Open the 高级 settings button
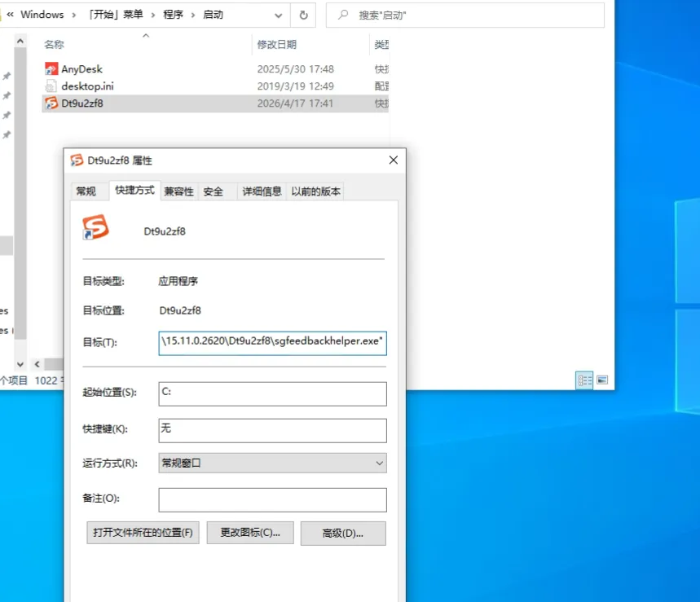The height and width of the screenshot is (602, 700). (x=343, y=534)
